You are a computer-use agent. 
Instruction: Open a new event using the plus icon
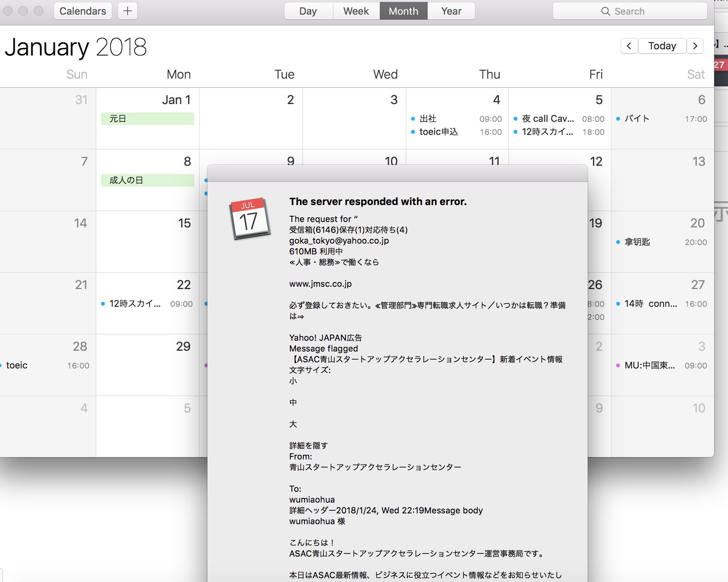127,11
